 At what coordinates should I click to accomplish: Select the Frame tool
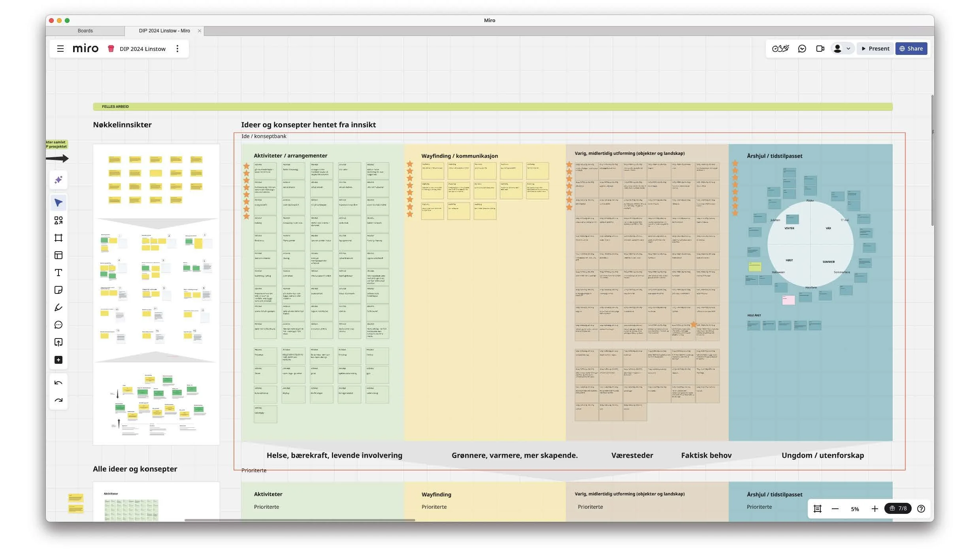tap(58, 238)
